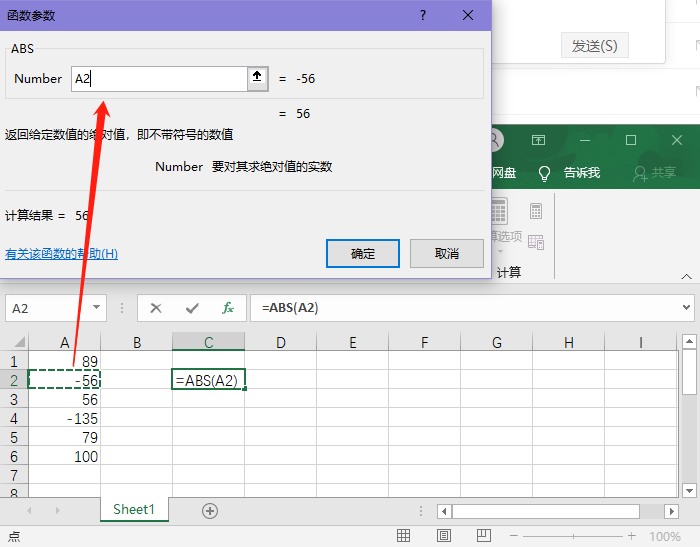
Task: Click the collapse dialog button beside Number field
Action: pos(257,78)
